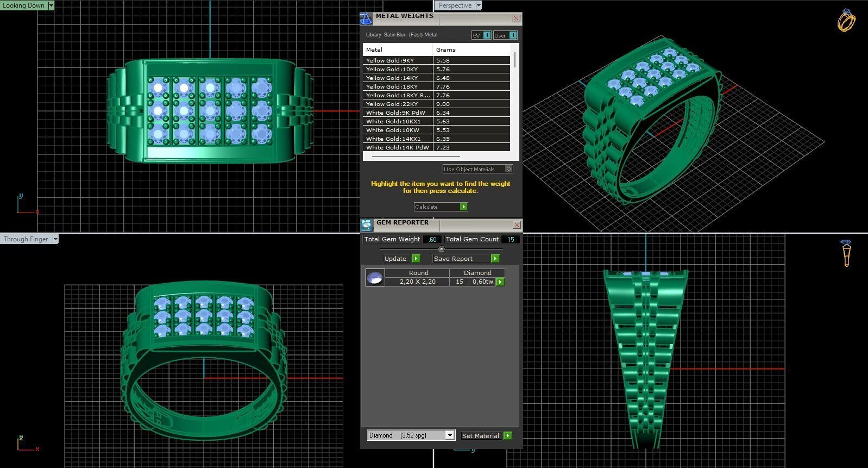Screen dimensions: 868x468
Task: Select the Yellow Gold:10KY row
Action: (x=436, y=69)
